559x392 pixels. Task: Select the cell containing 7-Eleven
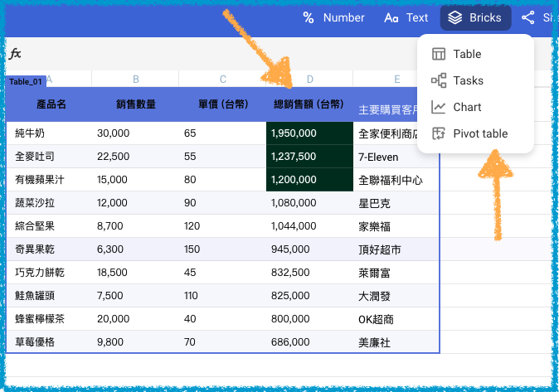click(x=395, y=157)
